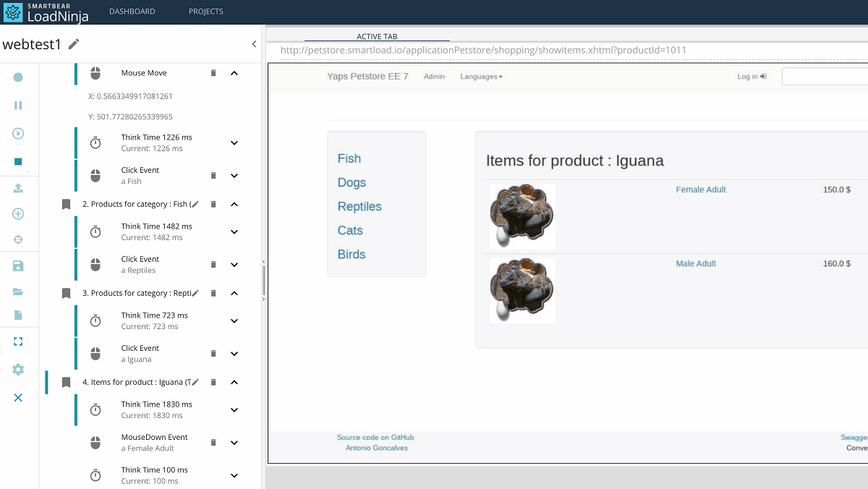Click the record circle icon in left sidebar
Image resolution: width=868 pixels, height=489 pixels.
coord(17,77)
